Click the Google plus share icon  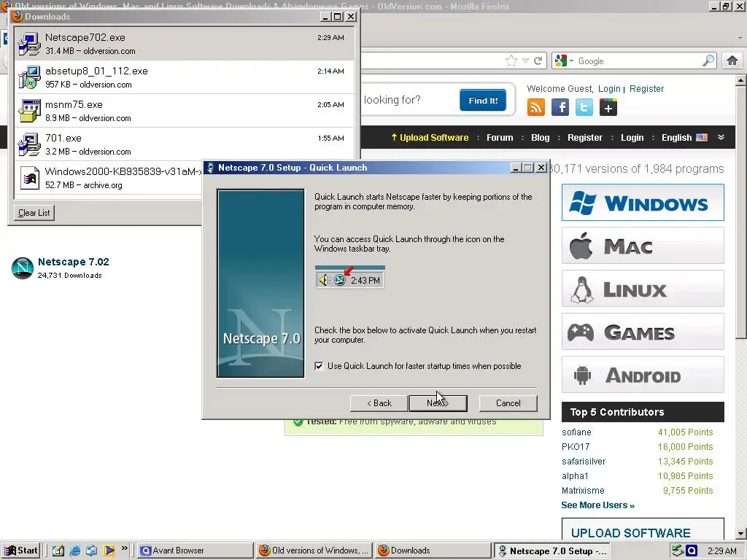coord(608,107)
